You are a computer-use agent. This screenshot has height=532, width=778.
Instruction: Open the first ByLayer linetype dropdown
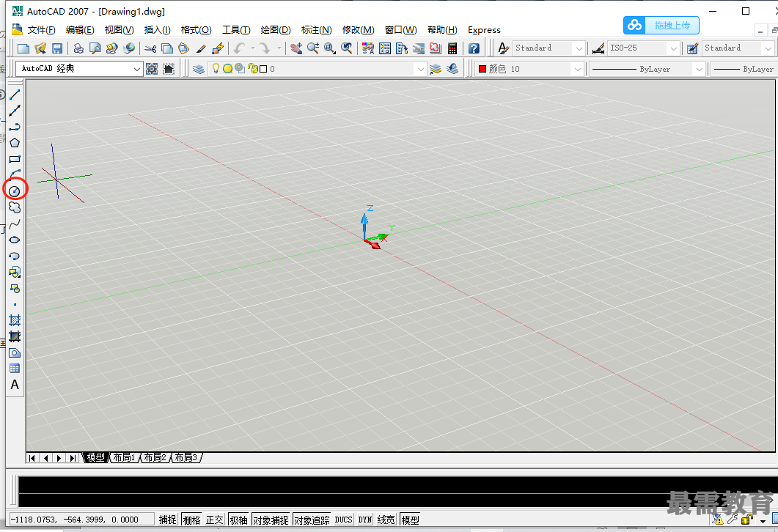(x=699, y=69)
